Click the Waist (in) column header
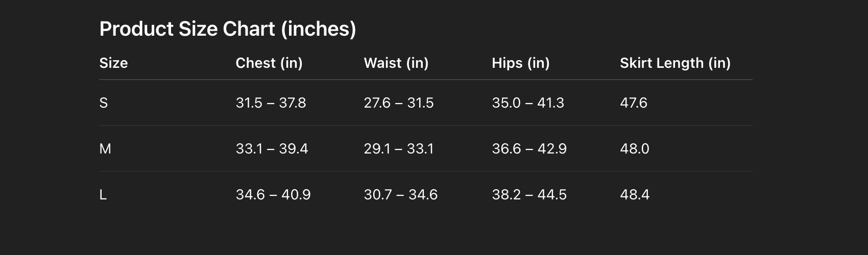Screen dimensions: 868x255 (396, 63)
